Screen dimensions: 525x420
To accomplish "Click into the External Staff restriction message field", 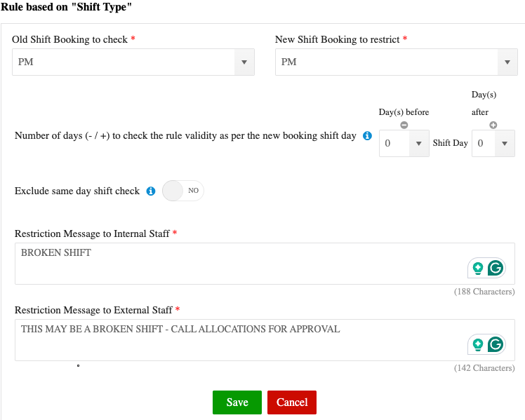I will pos(239,340).
